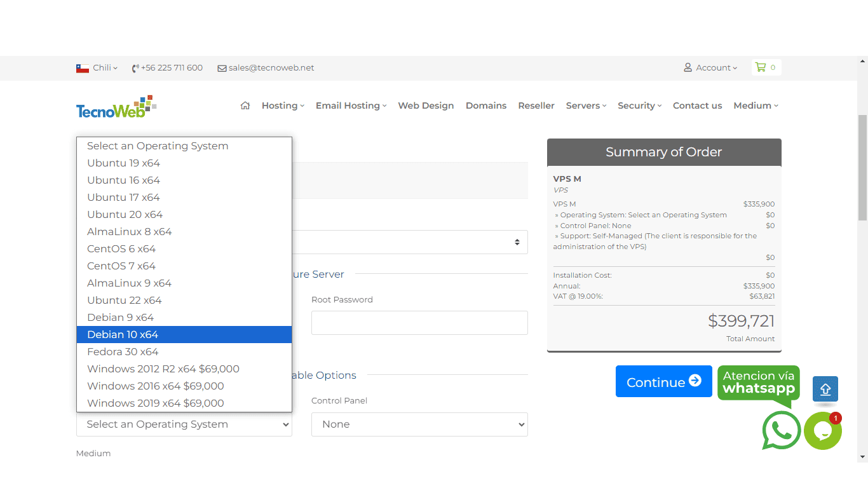Choose Select an Operating System option in list
Viewport: 868px width, 488px height.
click(184, 146)
